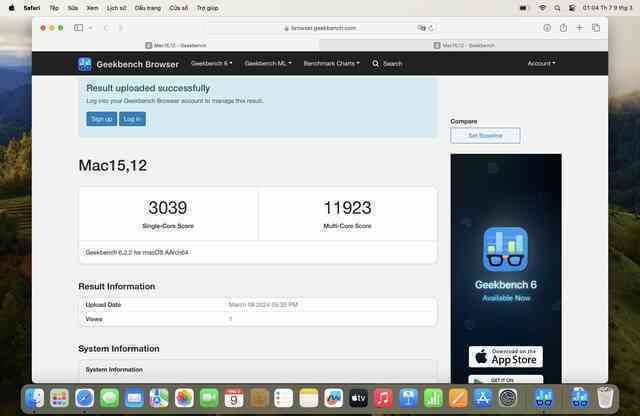Click the Log in button
The height and width of the screenshot is (416, 640).
point(132,119)
